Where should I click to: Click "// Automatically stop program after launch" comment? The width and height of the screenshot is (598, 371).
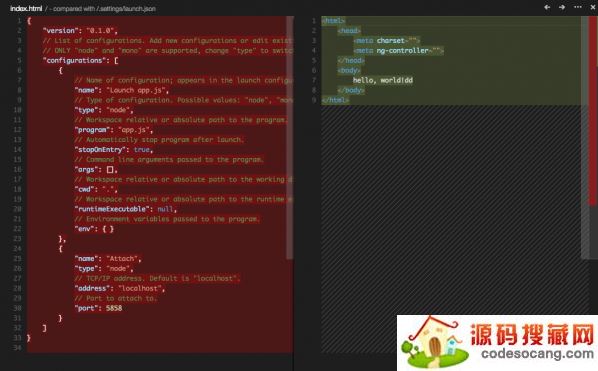point(159,140)
